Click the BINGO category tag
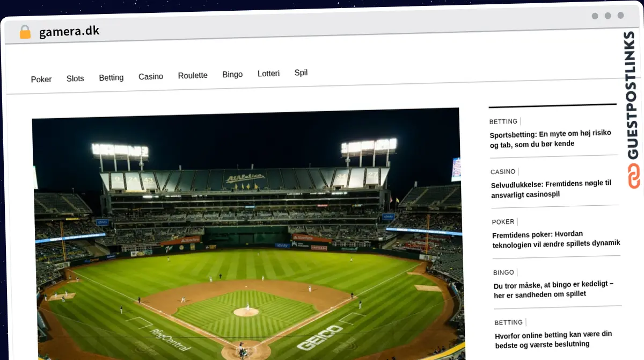This screenshot has width=644, height=360. [504, 272]
